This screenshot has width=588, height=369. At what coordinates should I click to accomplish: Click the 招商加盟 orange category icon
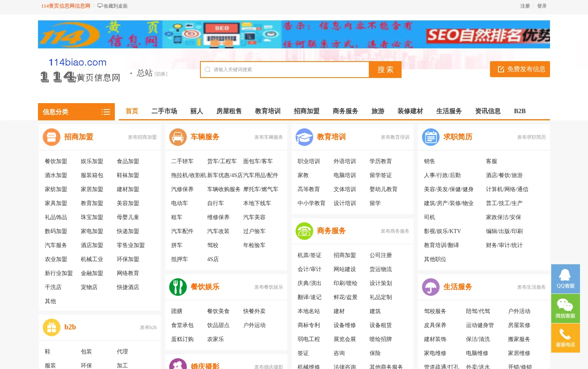(51, 137)
